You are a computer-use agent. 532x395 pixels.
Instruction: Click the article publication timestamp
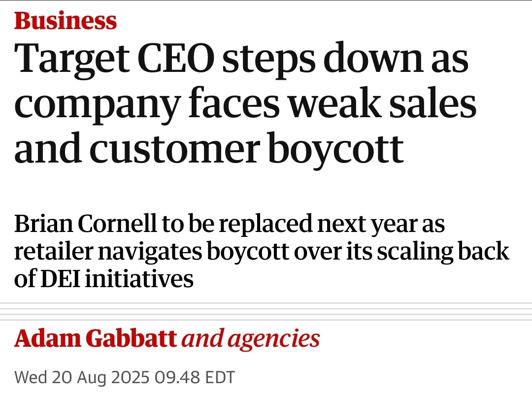(125, 377)
